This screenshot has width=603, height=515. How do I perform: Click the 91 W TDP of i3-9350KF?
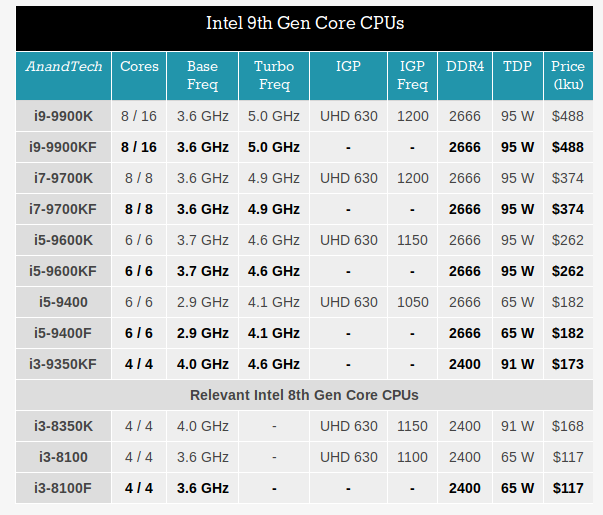[518, 364]
